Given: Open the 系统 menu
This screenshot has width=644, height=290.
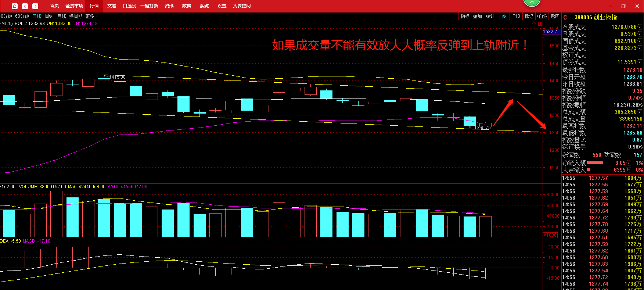Looking at the screenshot, I should (204, 6).
